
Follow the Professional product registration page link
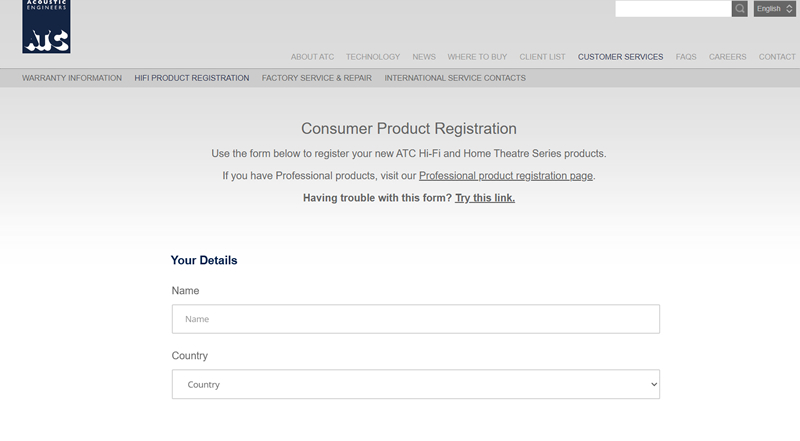point(506,176)
